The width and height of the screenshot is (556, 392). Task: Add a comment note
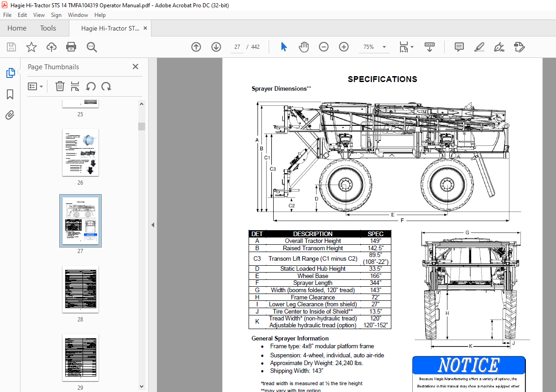click(x=459, y=47)
